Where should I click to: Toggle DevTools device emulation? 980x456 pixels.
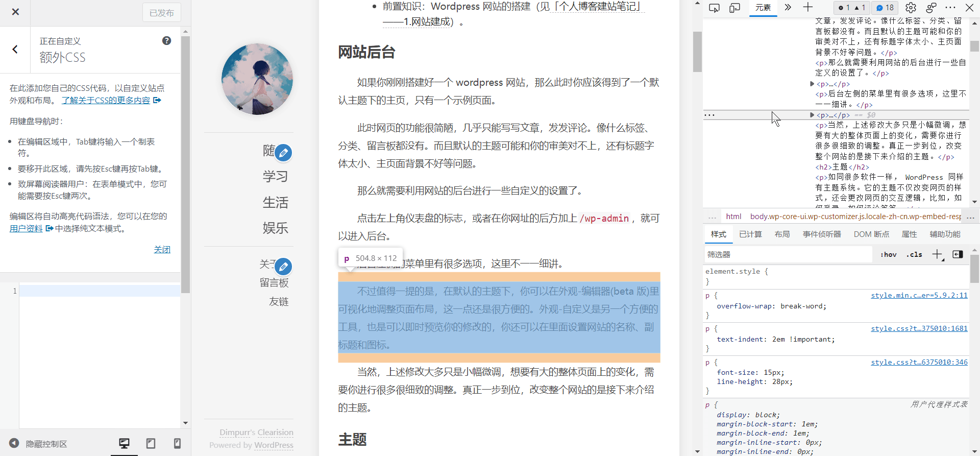point(734,8)
